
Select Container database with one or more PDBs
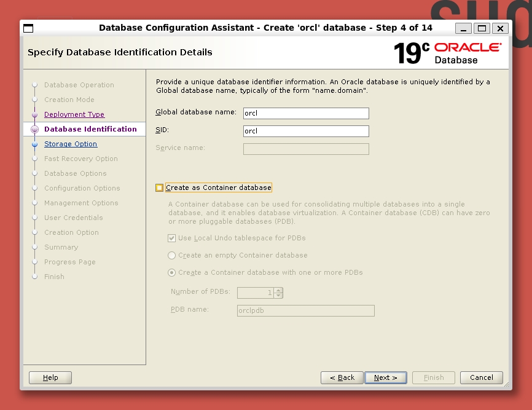pos(172,272)
